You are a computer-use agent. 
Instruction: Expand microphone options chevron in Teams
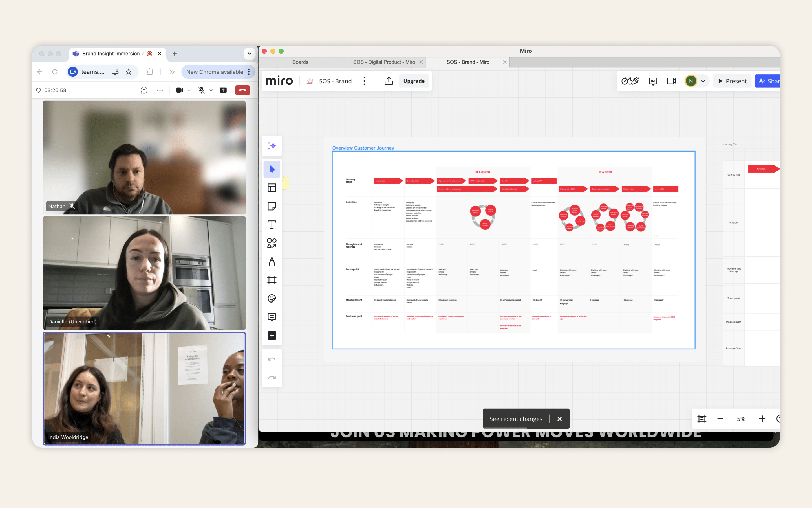click(211, 90)
